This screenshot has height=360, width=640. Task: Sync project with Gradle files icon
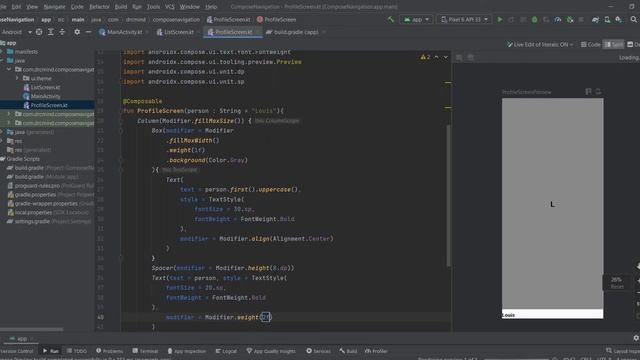tap(596, 19)
